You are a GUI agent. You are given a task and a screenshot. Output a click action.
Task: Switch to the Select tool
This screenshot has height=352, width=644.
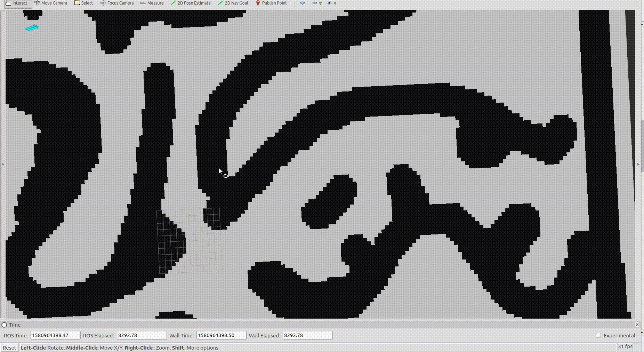(x=83, y=3)
